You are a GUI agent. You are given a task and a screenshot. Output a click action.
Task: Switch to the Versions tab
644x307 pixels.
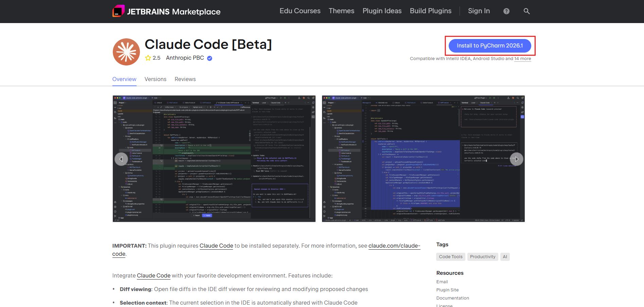155,79
